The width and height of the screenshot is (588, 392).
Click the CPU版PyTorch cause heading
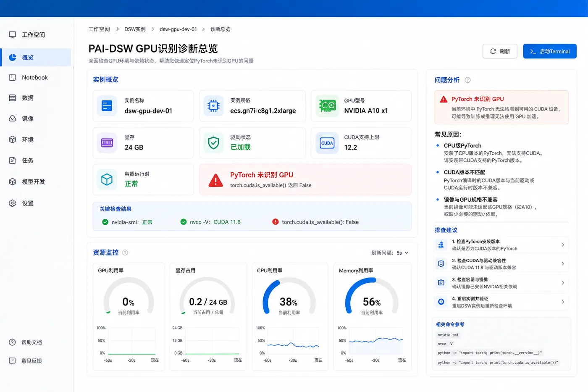coord(462,145)
